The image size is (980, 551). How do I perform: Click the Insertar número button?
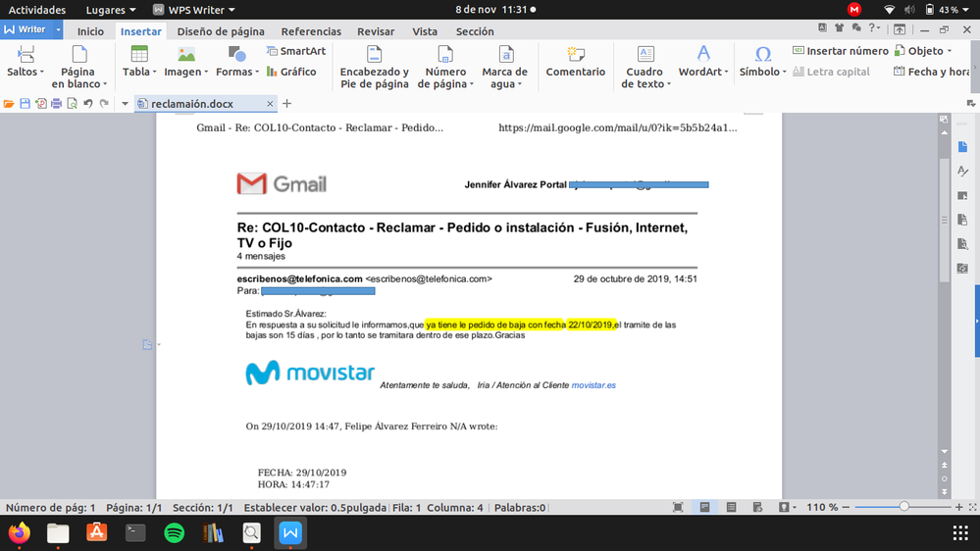coord(840,51)
